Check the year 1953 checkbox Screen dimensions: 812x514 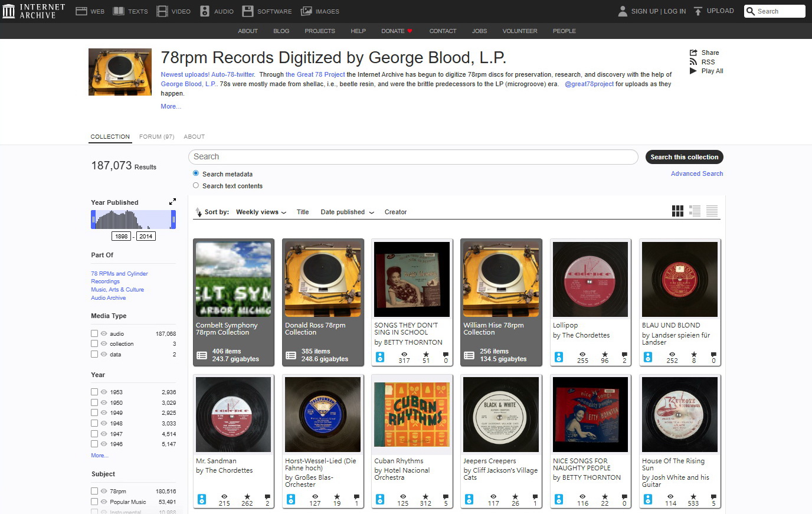[x=94, y=392]
